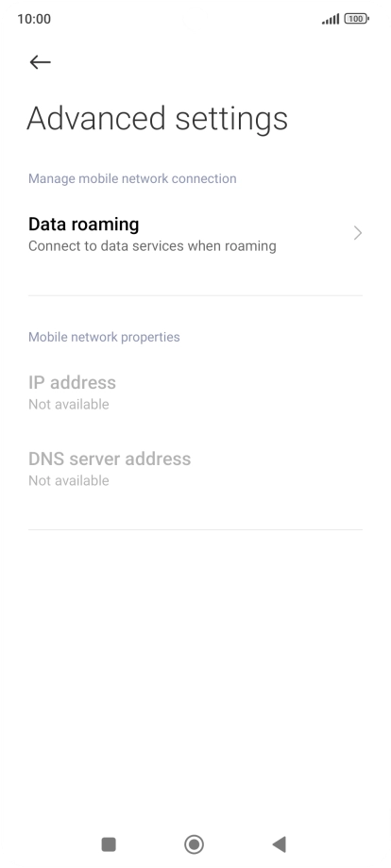
Task: Tap the battery indicator in the status bar
Action: pos(356,19)
